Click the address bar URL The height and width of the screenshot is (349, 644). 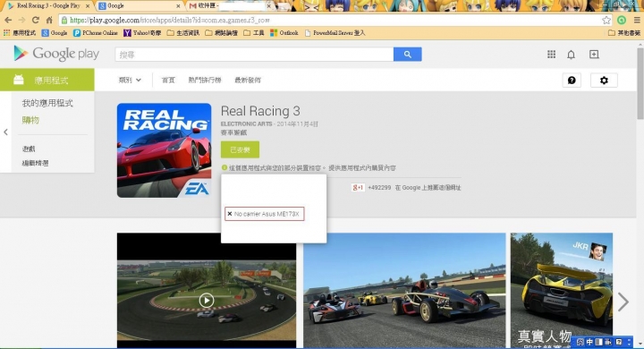pyautogui.click(x=170, y=21)
